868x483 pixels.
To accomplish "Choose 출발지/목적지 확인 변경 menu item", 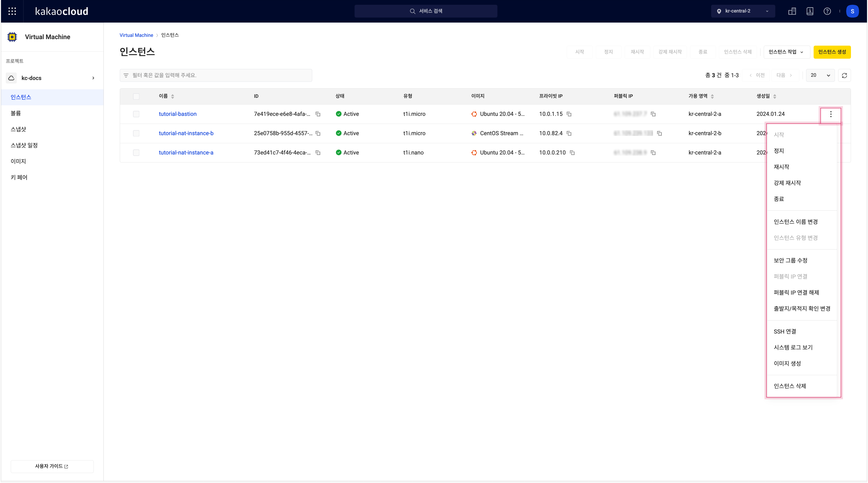I will point(802,309).
